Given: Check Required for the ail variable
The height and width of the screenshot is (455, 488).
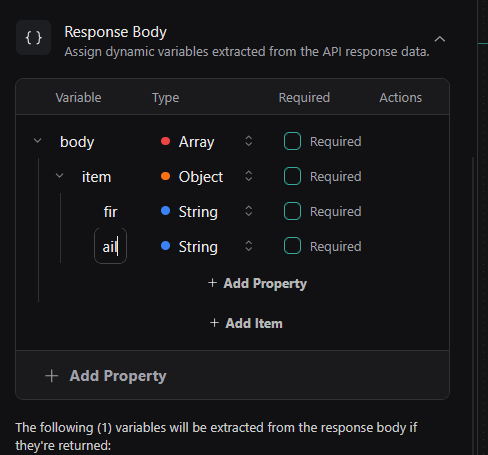Looking at the screenshot, I should tap(292, 246).
